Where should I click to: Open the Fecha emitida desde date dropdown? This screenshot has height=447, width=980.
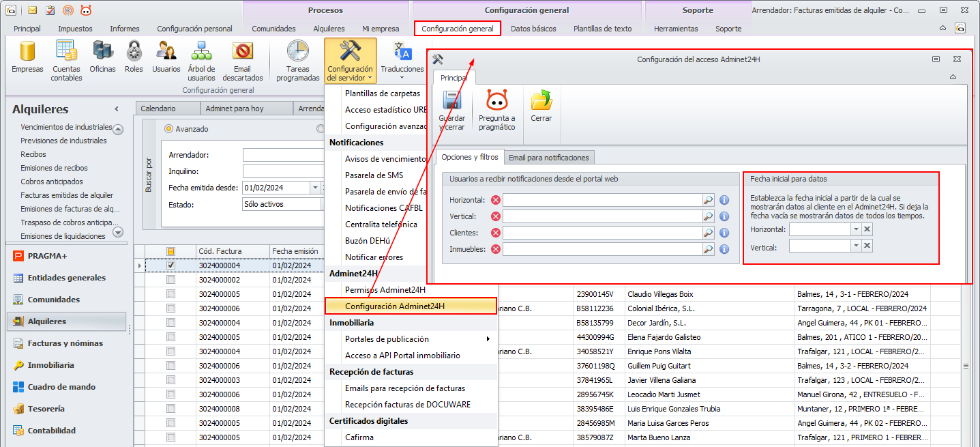pos(315,188)
